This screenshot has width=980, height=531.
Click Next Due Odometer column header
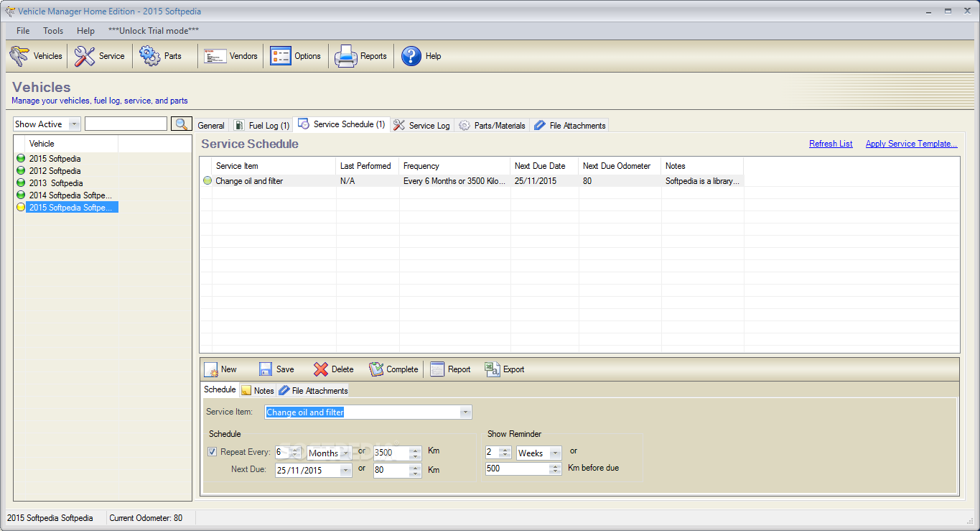620,166
